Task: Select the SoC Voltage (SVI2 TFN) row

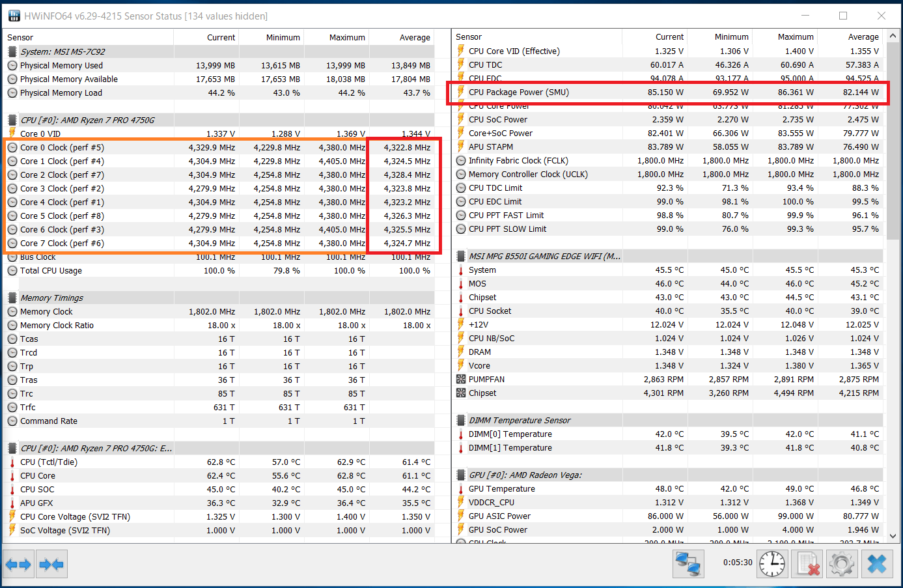Action: pos(219,530)
